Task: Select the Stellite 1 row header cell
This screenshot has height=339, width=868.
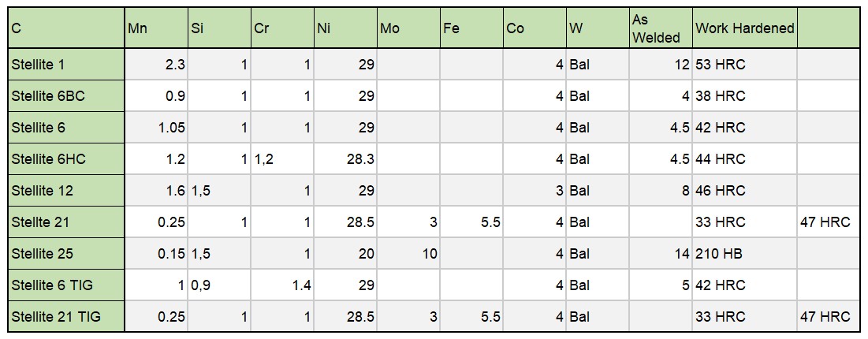Action: 66,65
